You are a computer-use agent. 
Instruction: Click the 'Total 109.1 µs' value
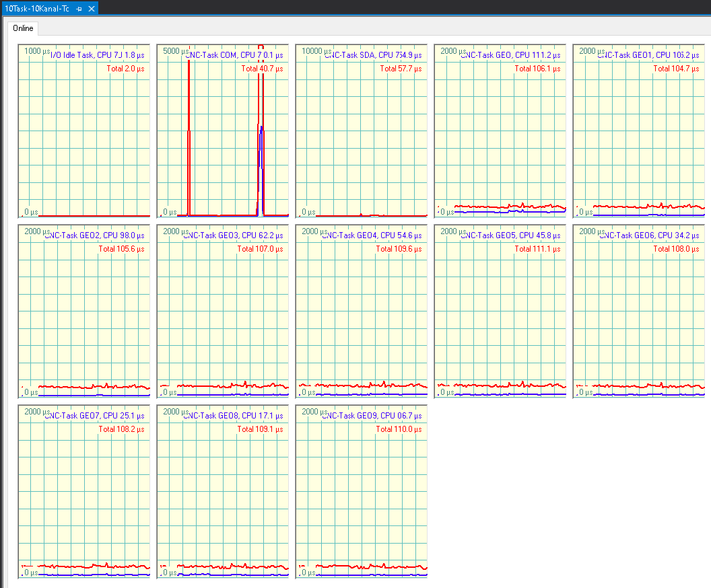pos(261,429)
